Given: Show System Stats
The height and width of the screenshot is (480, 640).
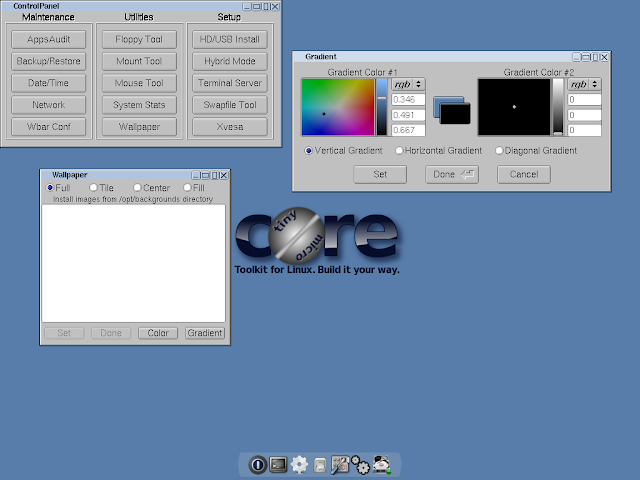Looking at the screenshot, I should tap(139, 105).
